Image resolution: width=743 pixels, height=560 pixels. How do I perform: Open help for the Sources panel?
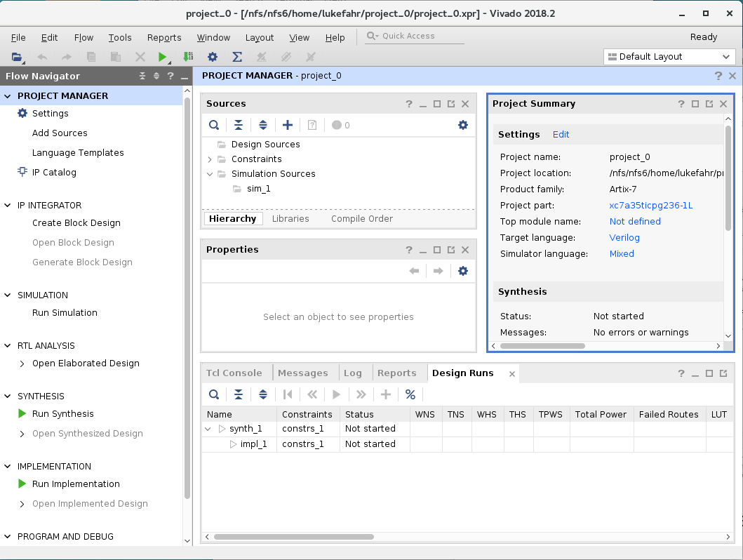click(x=409, y=104)
